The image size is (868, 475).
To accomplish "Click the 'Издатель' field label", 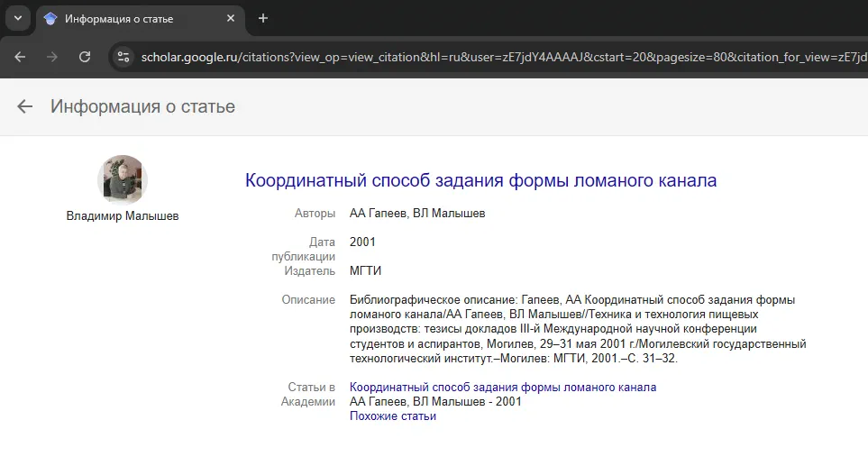I will click(309, 270).
